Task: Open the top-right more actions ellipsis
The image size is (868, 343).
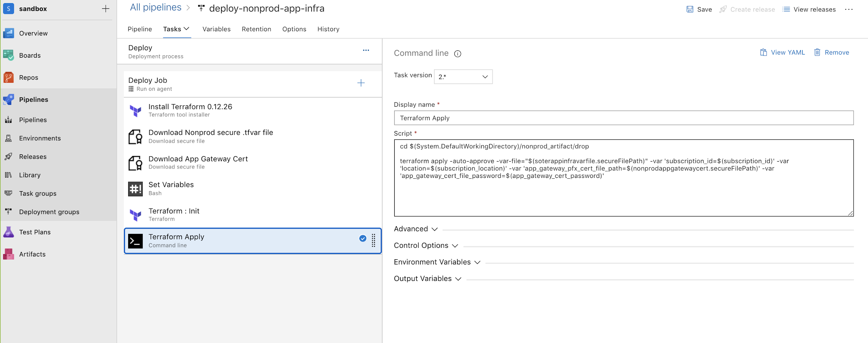Action: 849,9
